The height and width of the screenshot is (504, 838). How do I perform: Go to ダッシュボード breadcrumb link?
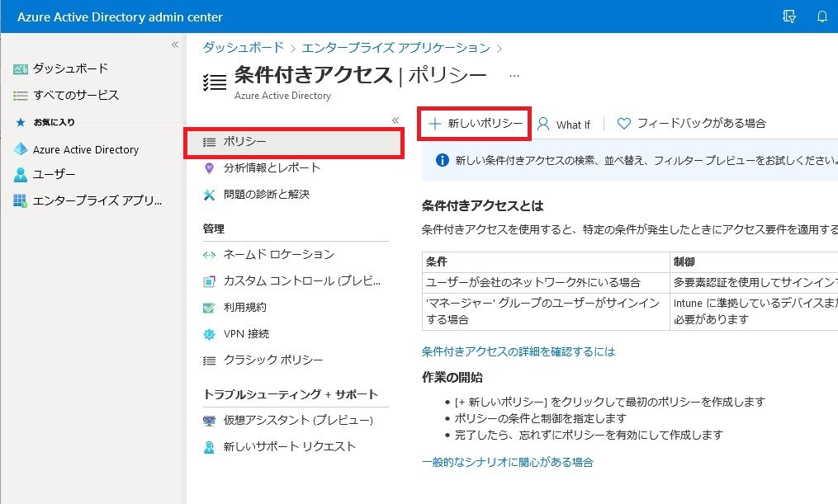click(x=244, y=48)
